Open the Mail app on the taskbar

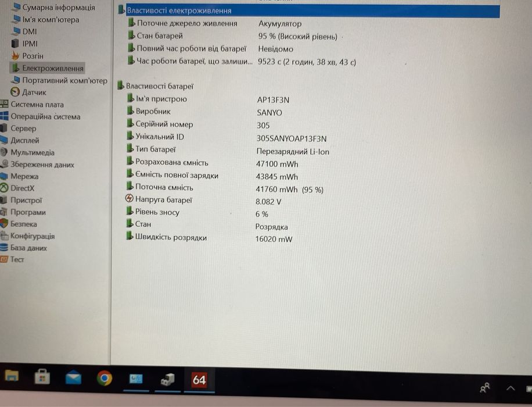[73, 378]
